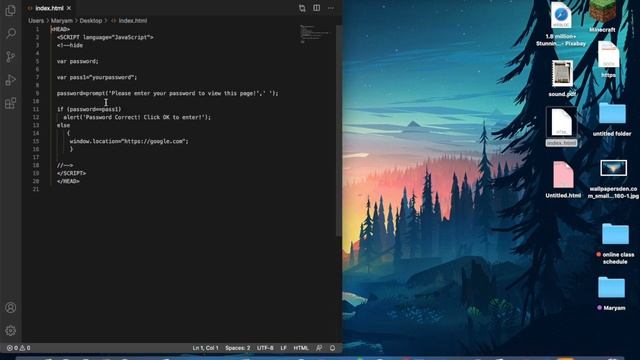Click the 'var password;' code line
The image size is (640, 360).
[78, 61]
